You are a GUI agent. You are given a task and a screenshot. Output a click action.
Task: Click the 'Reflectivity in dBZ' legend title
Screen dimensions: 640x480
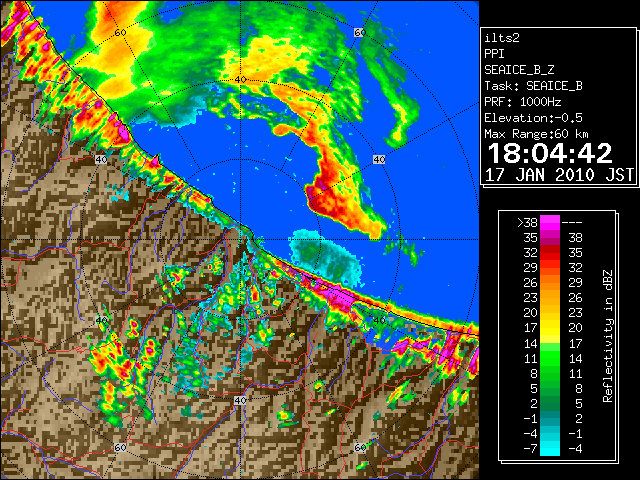(607, 336)
